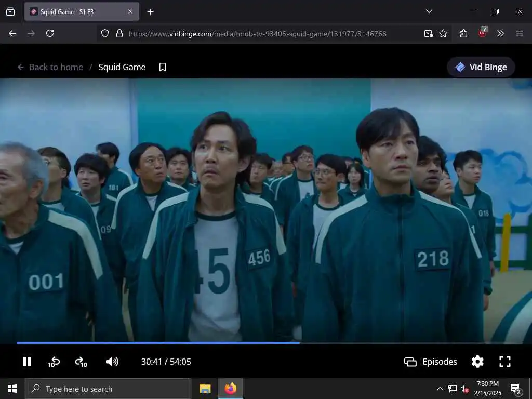
Task: Open the Firefox View icon
Action: click(x=10, y=12)
